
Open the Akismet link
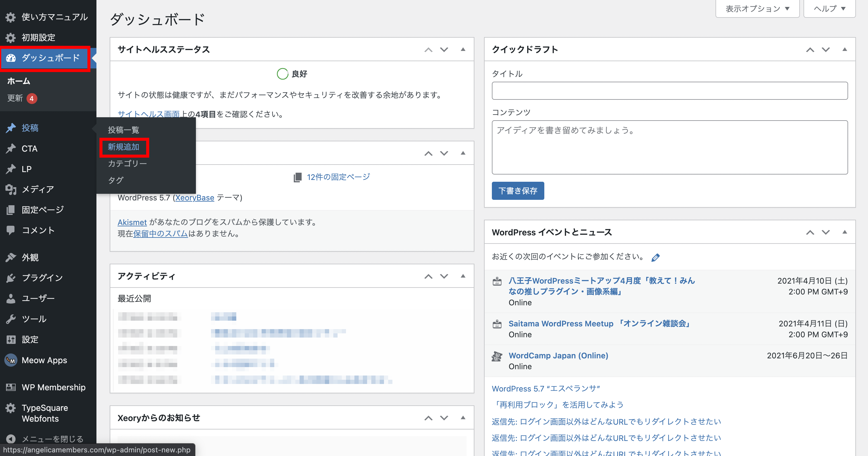coord(132,222)
